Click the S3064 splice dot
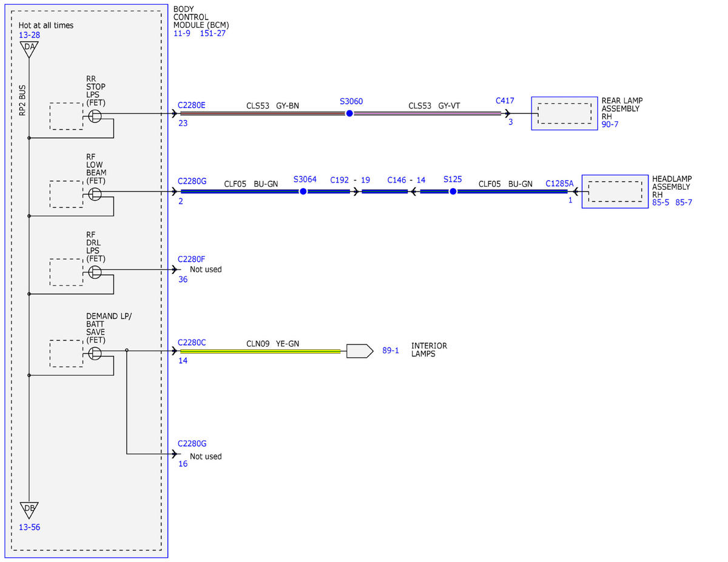 303,192
